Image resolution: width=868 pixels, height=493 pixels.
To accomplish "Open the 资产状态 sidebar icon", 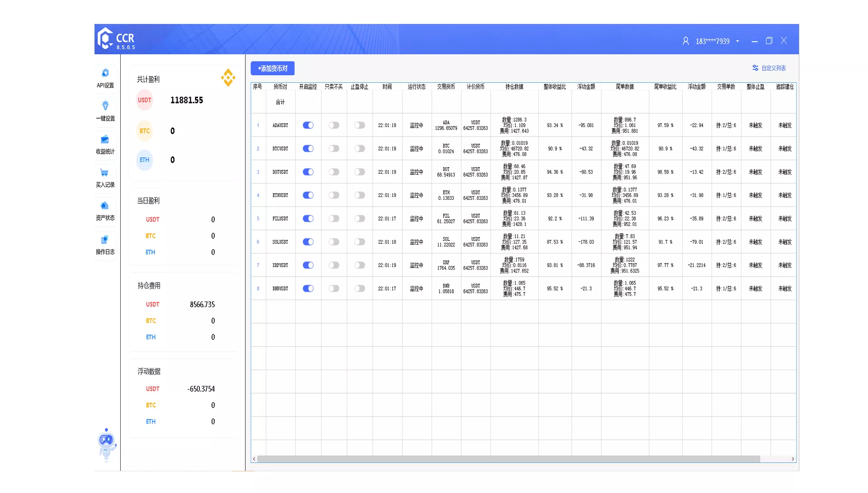I will [105, 206].
